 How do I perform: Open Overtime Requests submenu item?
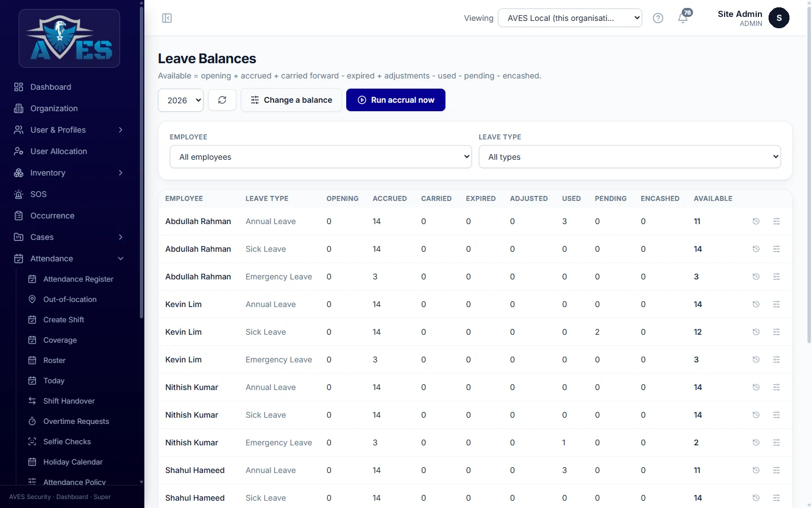click(x=76, y=421)
